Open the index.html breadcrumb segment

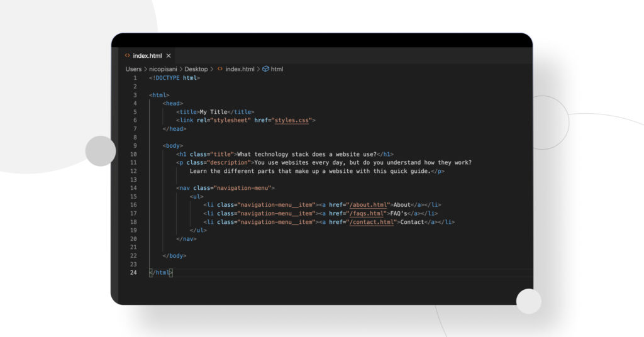click(240, 69)
